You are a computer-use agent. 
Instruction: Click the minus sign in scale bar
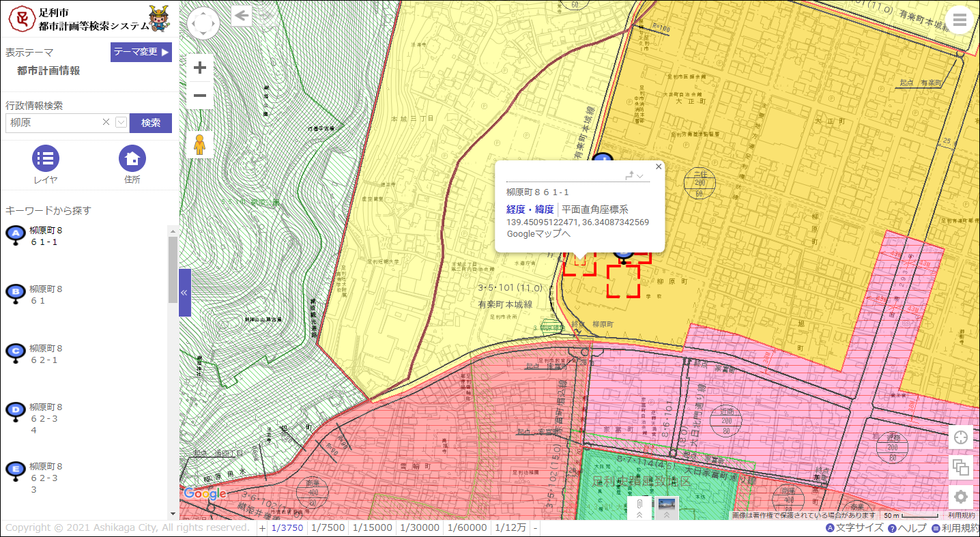[535, 528]
